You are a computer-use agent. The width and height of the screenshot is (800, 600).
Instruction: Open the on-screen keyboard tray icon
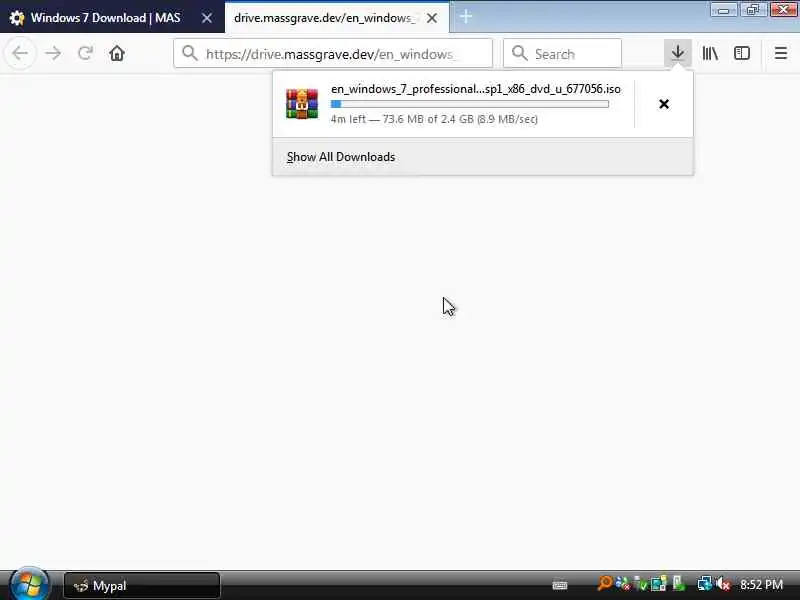560,585
